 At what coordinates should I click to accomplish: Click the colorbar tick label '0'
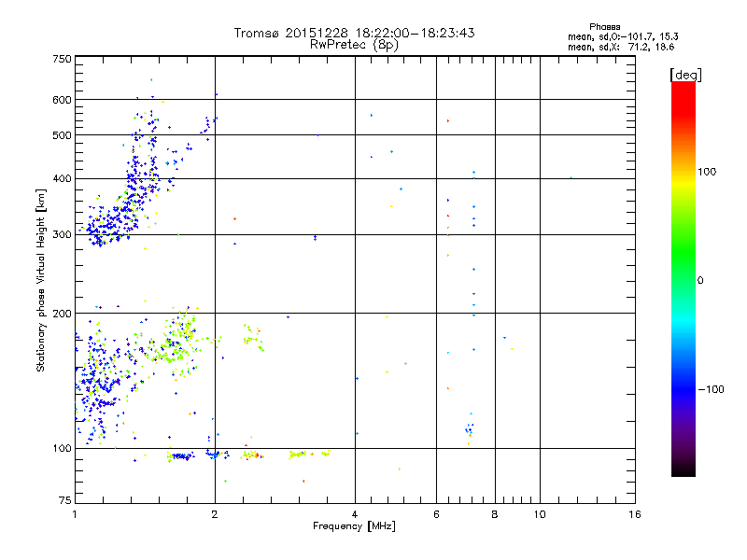[x=700, y=281]
